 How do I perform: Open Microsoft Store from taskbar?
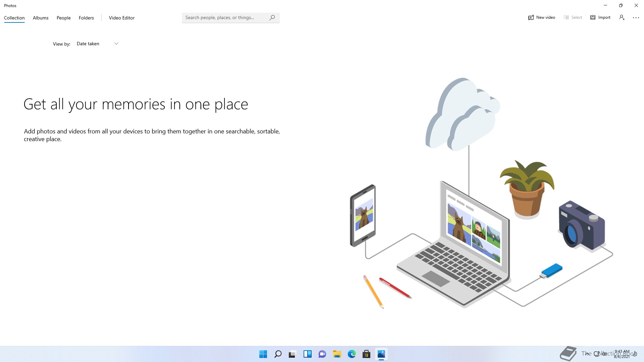pos(366,354)
